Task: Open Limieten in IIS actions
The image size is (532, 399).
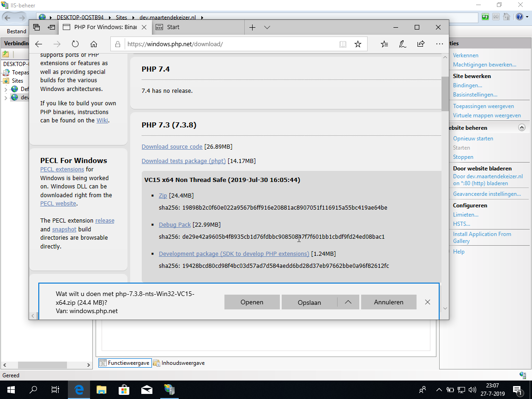Action: click(465, 215)
